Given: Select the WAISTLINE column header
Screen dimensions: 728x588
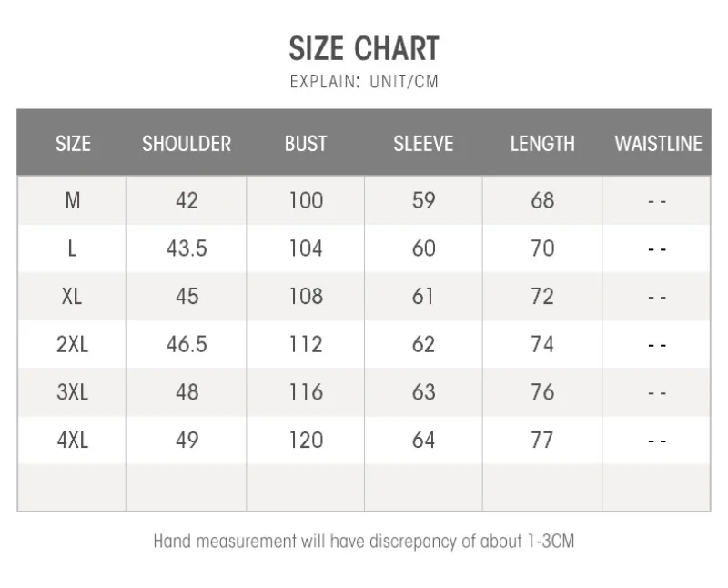Looking at the screenshot, I should pyautogui.click(x=658, y=144).
